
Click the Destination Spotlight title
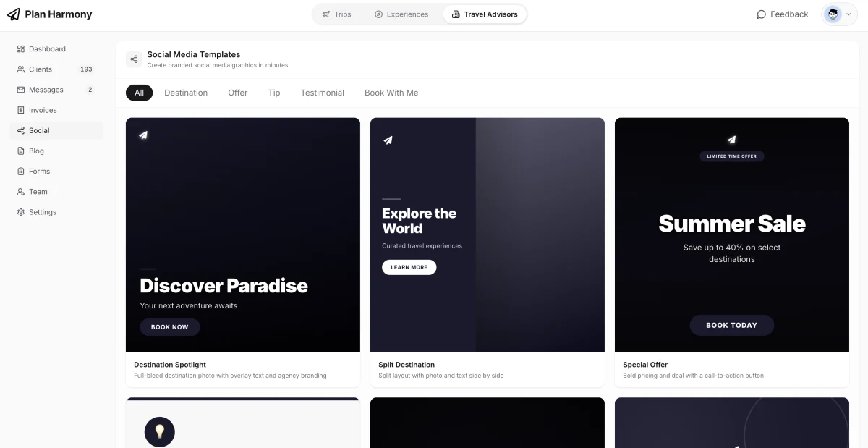pos(170,365)
